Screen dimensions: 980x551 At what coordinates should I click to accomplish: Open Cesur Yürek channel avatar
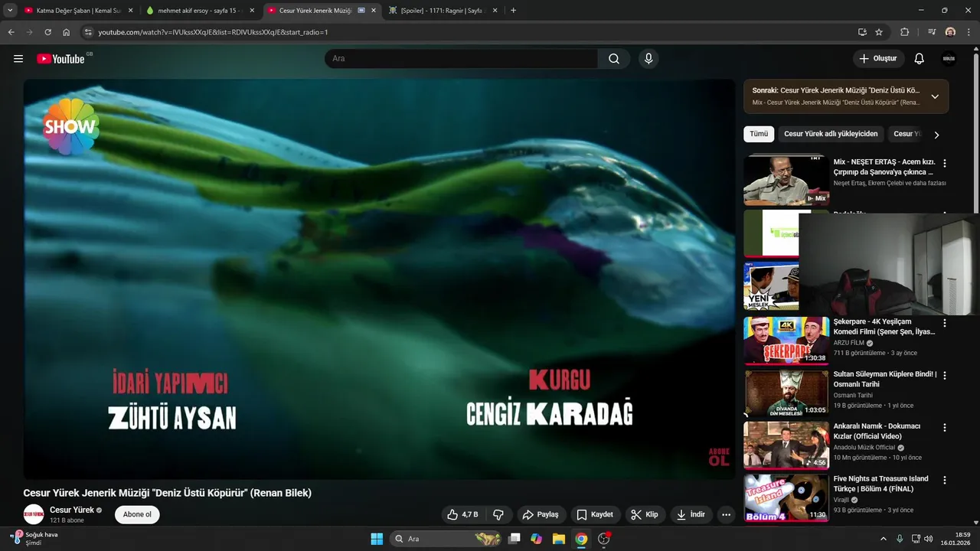pyautogui.click(x=34, y=514)
